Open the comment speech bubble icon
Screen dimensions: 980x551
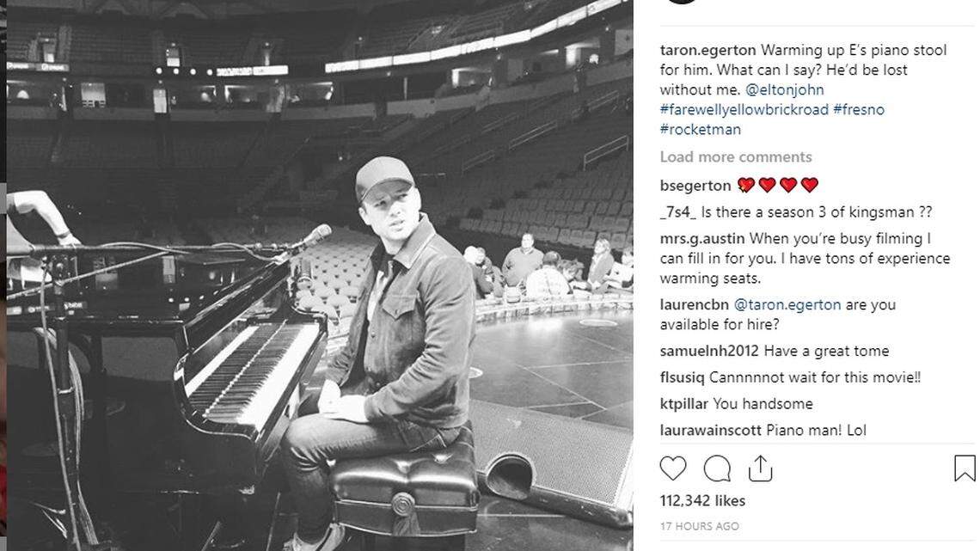717,468
